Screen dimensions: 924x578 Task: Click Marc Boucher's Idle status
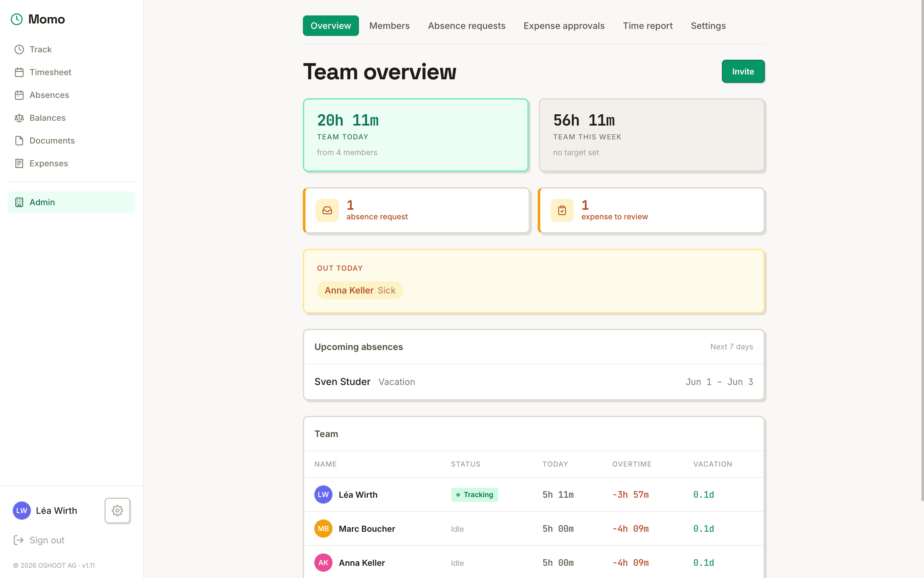tap(458, 529)
